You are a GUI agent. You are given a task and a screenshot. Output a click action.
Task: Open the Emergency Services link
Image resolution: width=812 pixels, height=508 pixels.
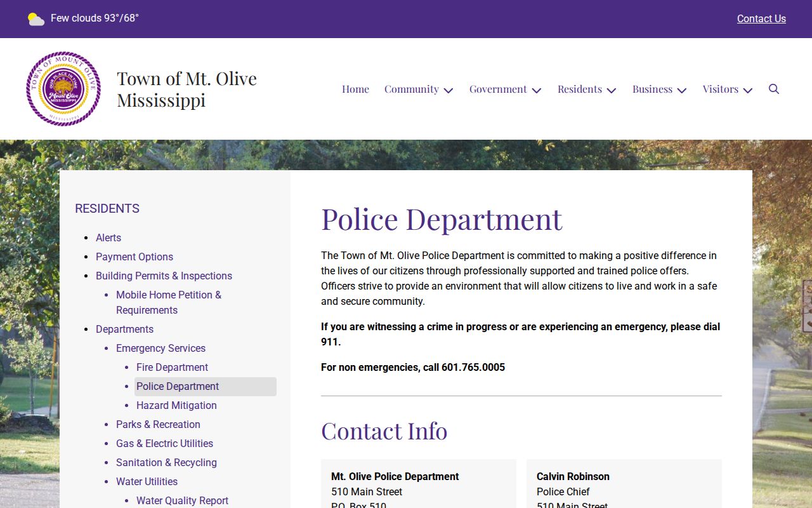(x=160, y=348)
